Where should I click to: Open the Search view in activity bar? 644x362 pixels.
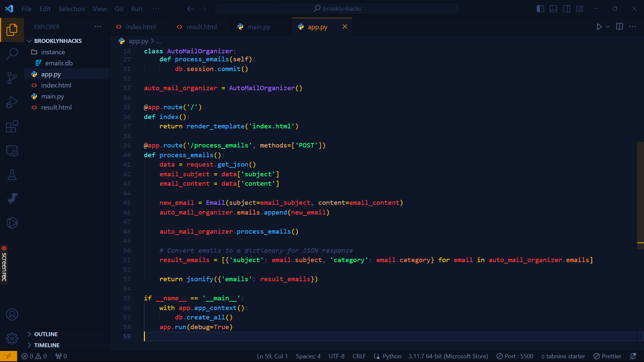12,53
